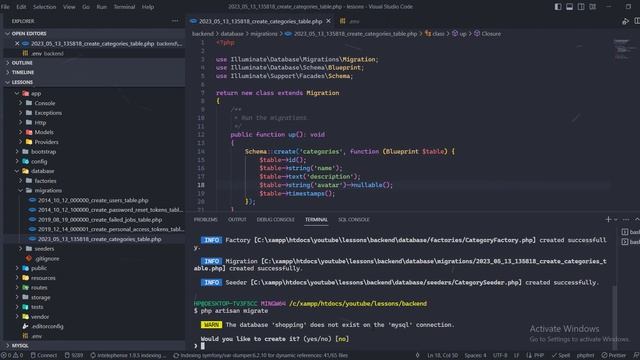Open the Run menu
This screenshot has width=640, height=360.
(102, 7)
